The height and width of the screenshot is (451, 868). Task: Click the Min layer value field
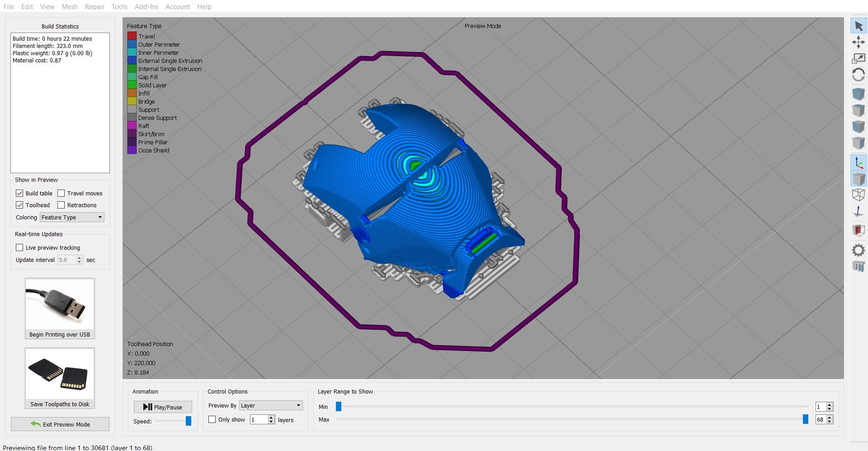click(821, 407)
